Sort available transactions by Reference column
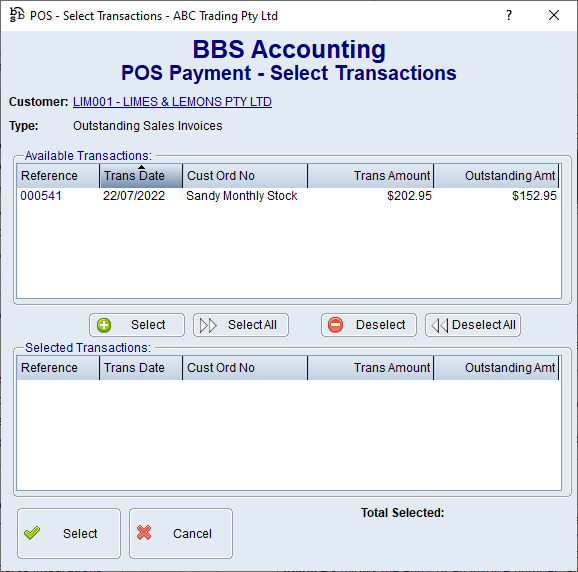The width and height of the screenshot is (578, 572). pyautogui.click(x=58, y=176)
